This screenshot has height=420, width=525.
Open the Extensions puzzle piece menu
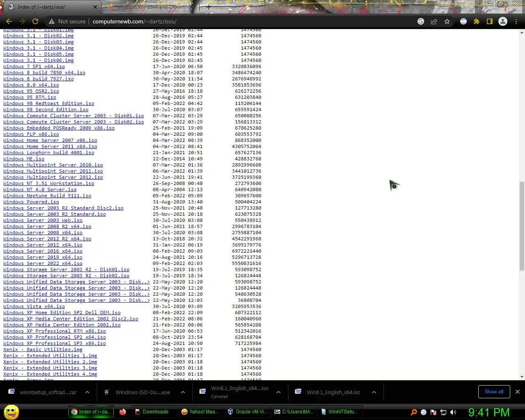477,21
